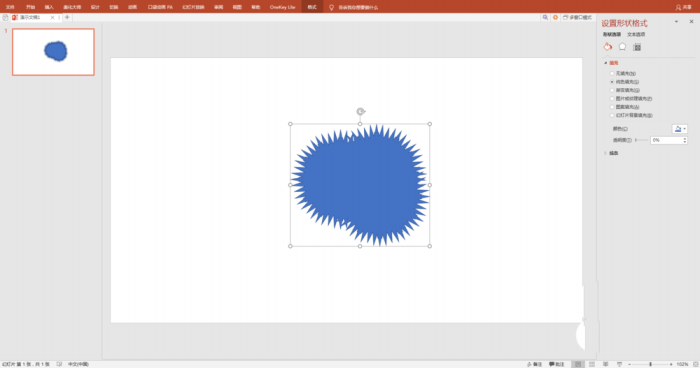Open the Size & Properties tab icon

tap(637, 47)
